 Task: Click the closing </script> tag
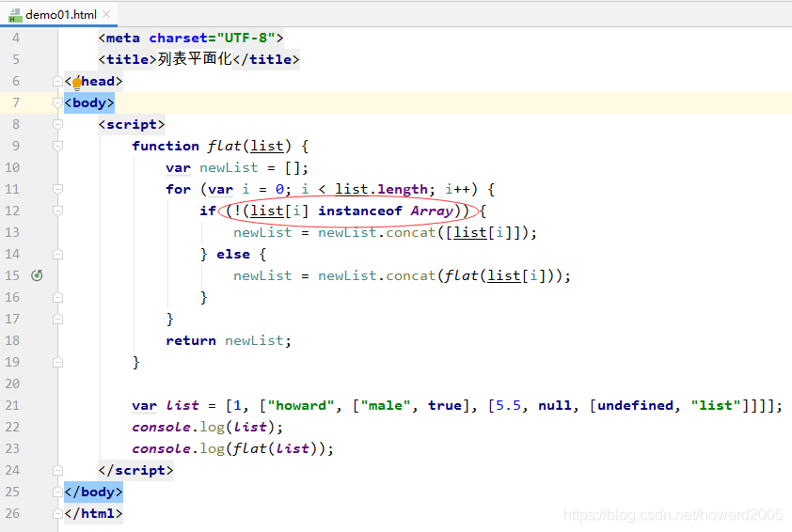coord(135,470)
